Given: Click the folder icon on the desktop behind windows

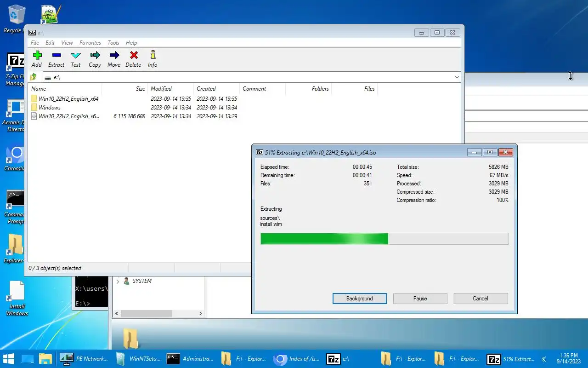Looking at the screenshot, I should (130, 339).
